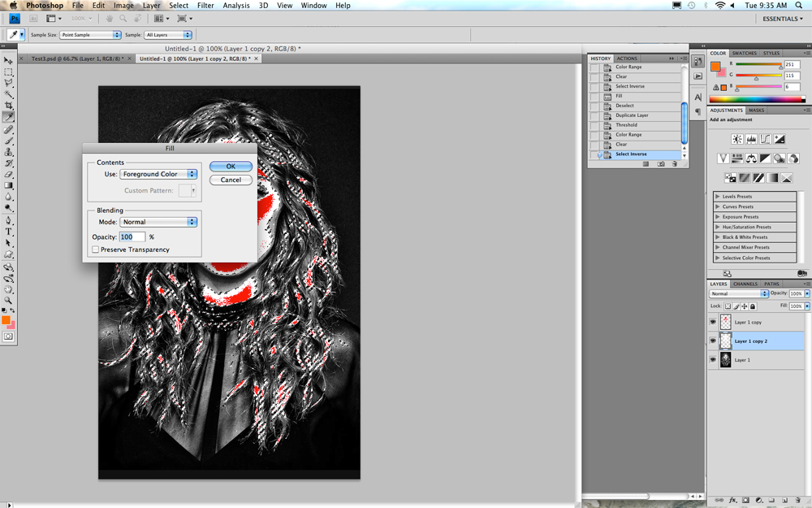Add a Brightness/Contrast adjustment
Viewport: 812px width, 508px height.
737,139
